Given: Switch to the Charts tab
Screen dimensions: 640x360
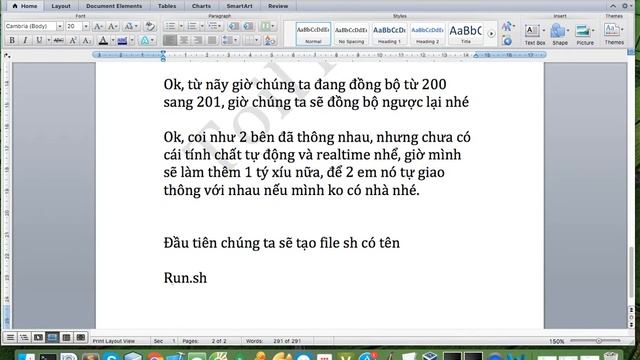Looking at the screenshot, I should pyautogui.click(x=201, y=6).
